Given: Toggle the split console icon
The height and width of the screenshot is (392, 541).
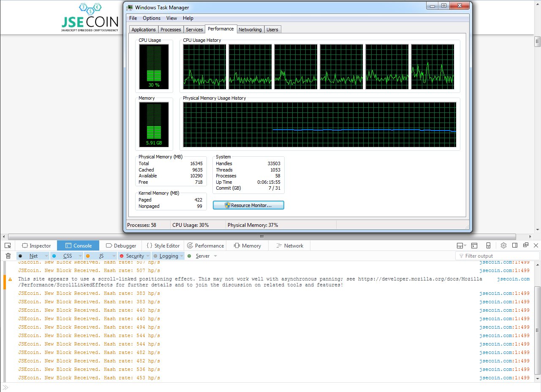Looking at the screenshot, I should pyautogui.click(x=474, y=245).
